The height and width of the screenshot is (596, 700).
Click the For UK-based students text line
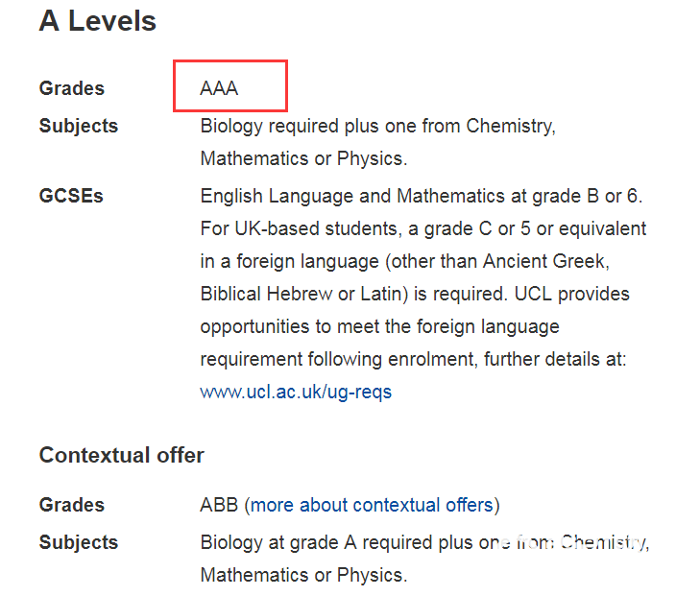[423, 228]
